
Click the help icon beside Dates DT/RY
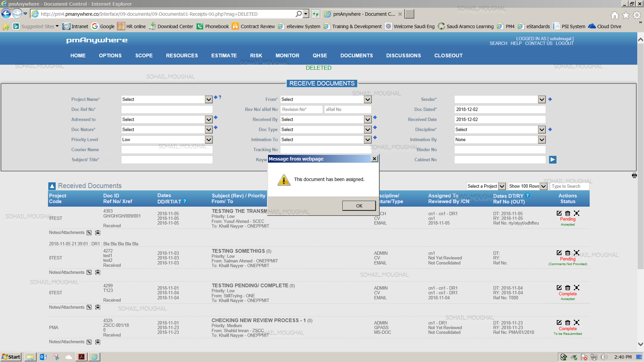[x=528, y=195]
